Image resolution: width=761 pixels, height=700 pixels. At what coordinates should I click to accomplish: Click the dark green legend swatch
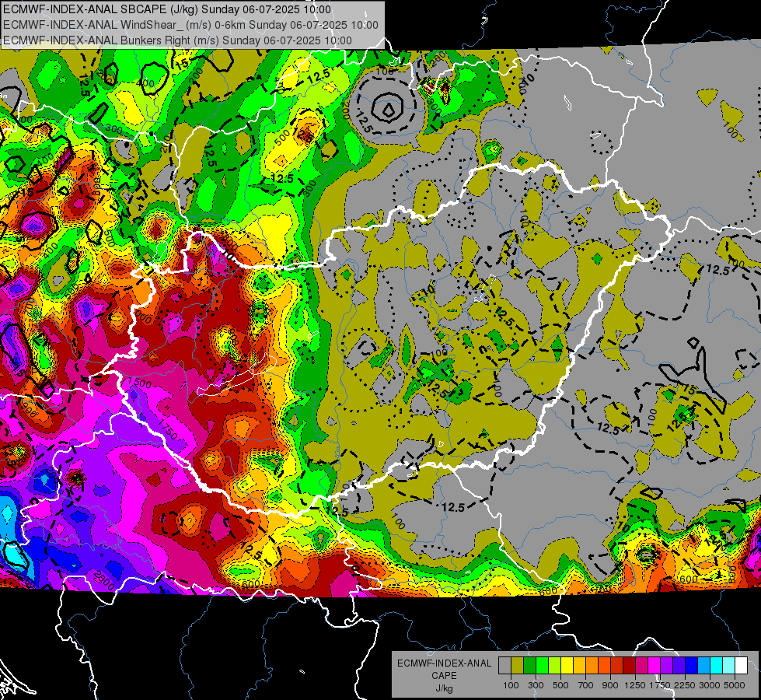pyautogui.click(x=529, y=666)
